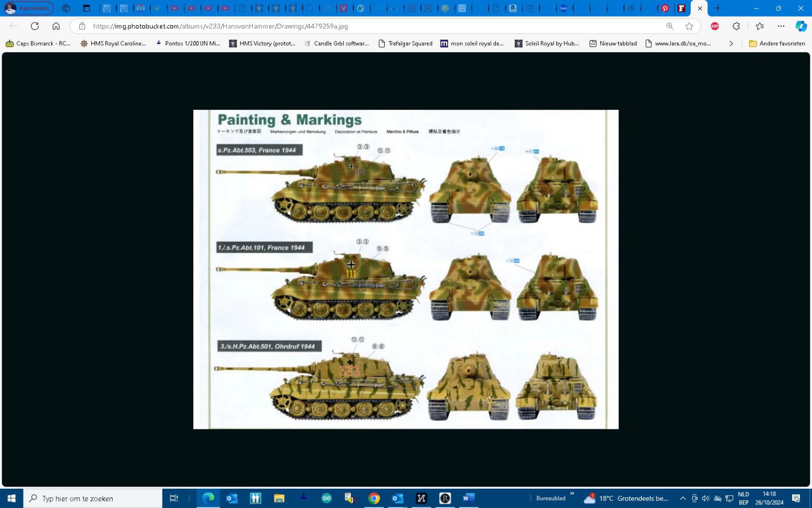Screen dimensions: 812x508
Task: Open Arduino IDE on taskbar
Action: point(326,498)
